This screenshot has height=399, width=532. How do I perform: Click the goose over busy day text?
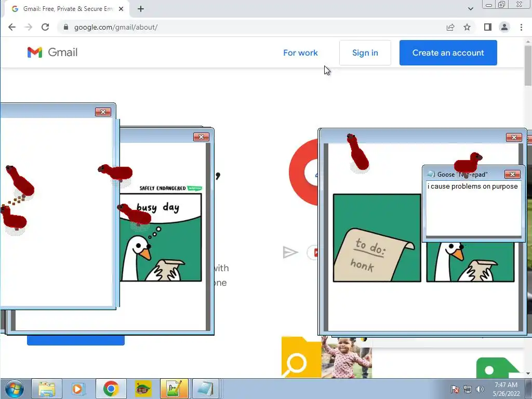click(135, 215)
